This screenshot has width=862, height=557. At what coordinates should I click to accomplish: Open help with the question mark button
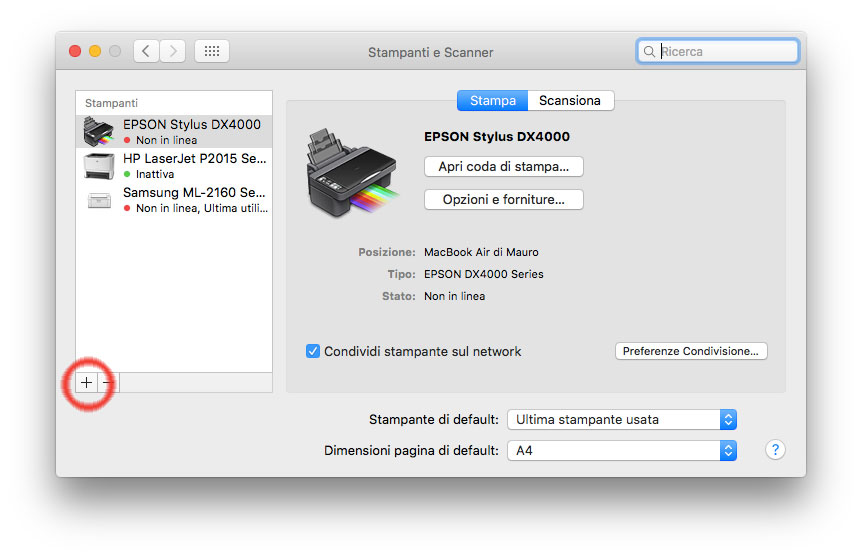point(775,450)
